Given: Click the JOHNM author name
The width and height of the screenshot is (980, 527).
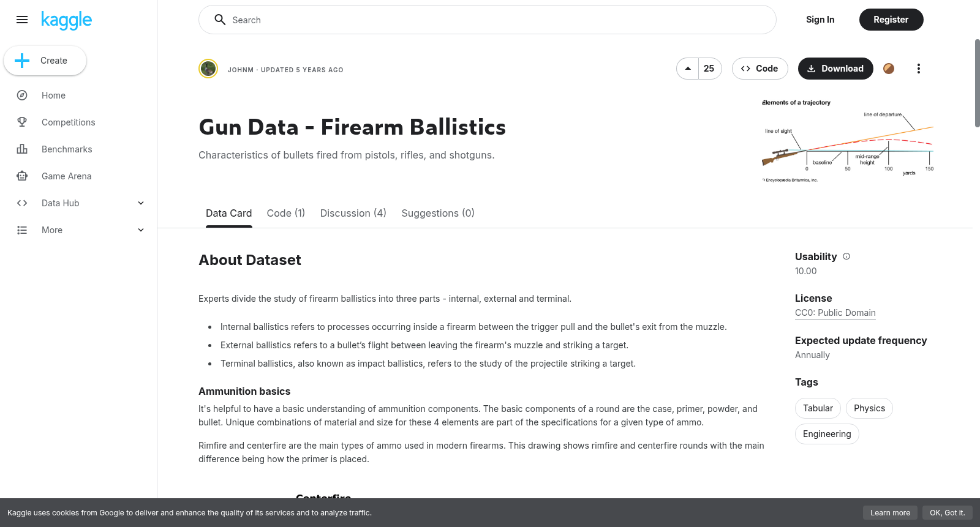Looking at the screenshot, I should [241, 70].
